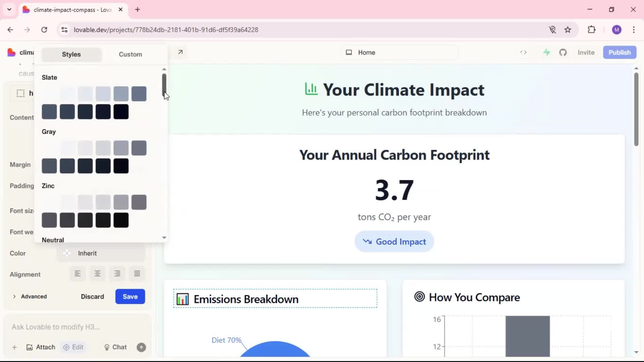The image size is (644, 362).
Task: Click the preview page vertical scrollbar
Action: [636, 109]
